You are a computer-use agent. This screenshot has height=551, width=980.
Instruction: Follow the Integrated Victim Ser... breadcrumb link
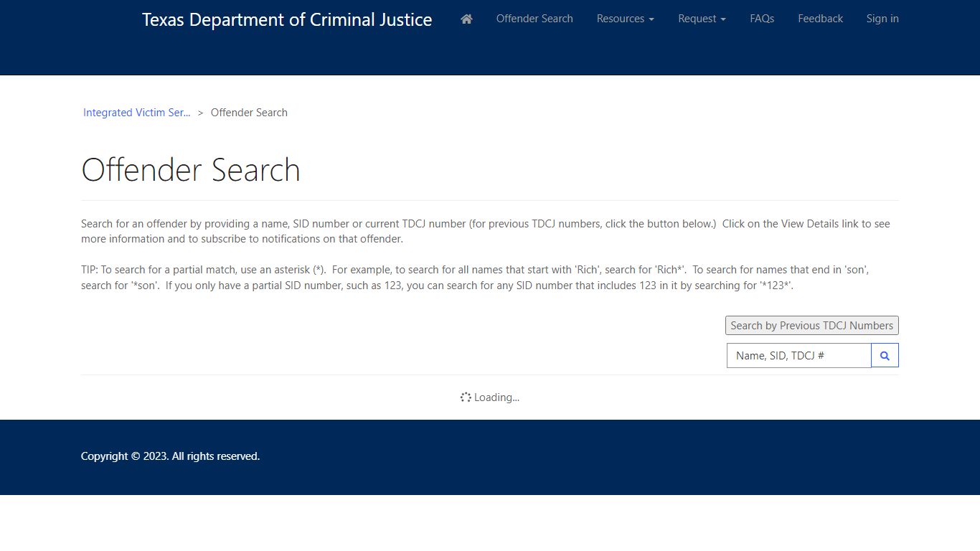[137, 113]
